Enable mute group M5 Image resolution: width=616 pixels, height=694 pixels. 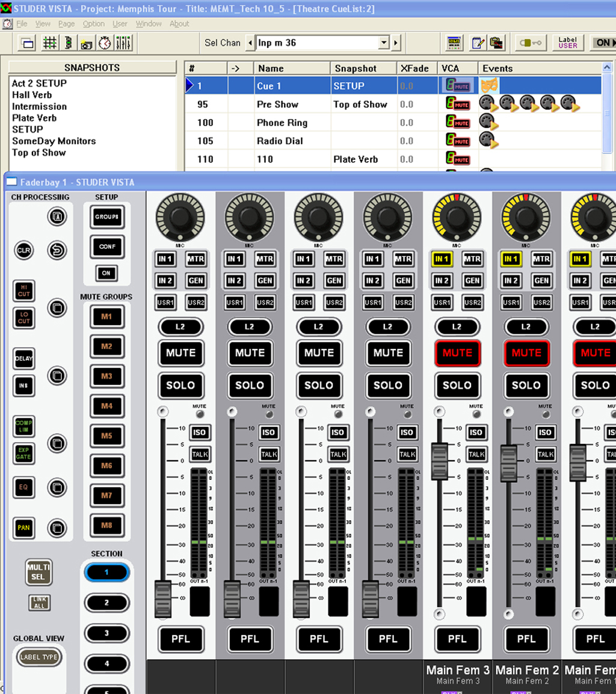[x=106, y=436]
